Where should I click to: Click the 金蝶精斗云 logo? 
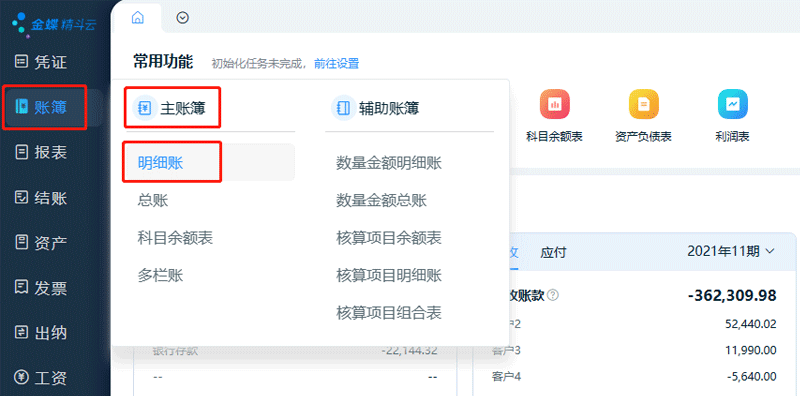click(54, 24)
